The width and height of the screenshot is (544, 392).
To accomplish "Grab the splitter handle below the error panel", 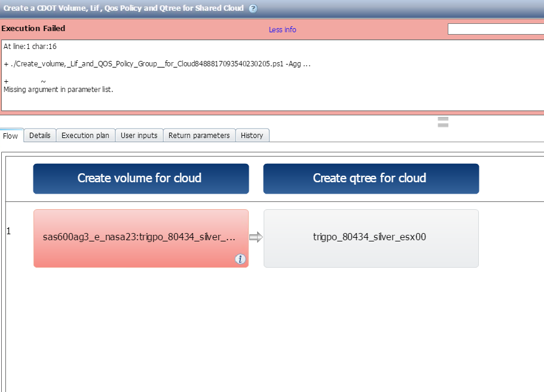I will tap(443, 122).
